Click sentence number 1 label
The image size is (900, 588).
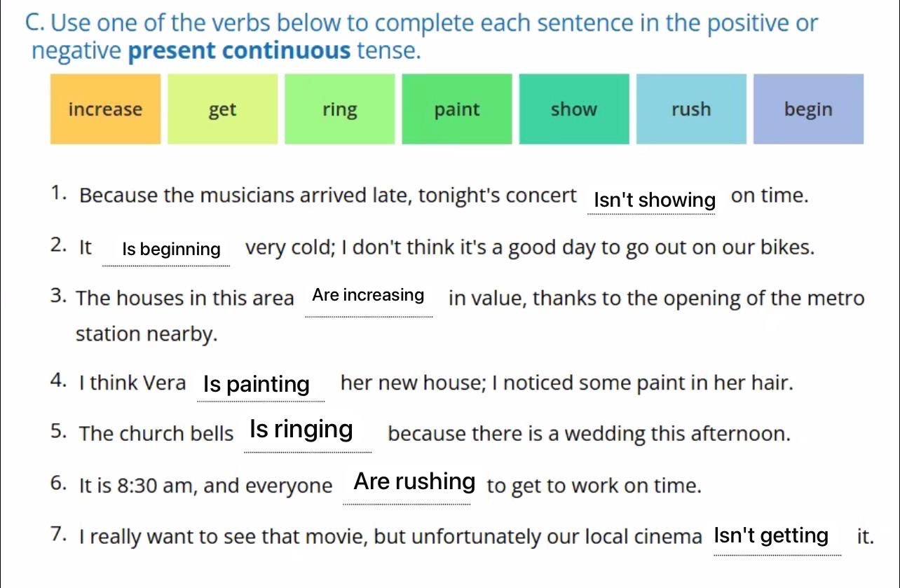click(x=60, y=195)
